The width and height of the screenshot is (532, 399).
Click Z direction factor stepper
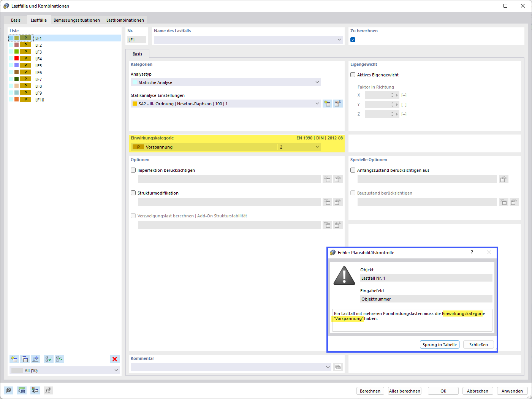[393, 114]
